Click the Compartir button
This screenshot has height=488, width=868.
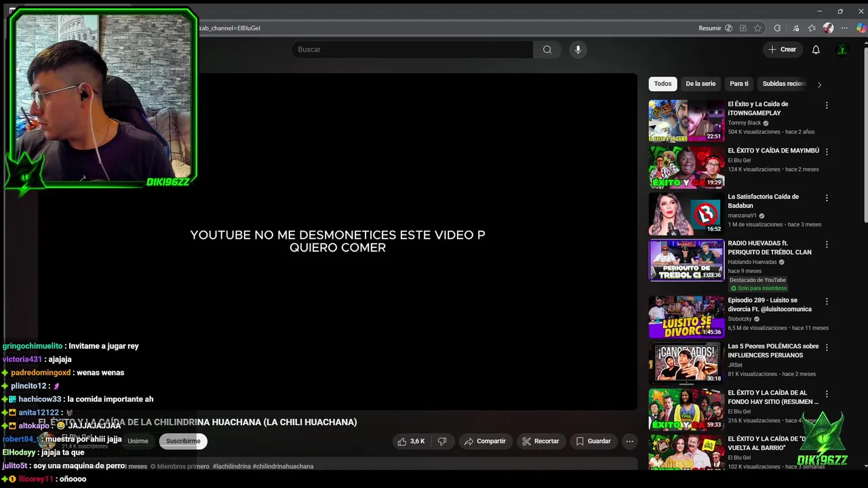click(x=485, y=441)
